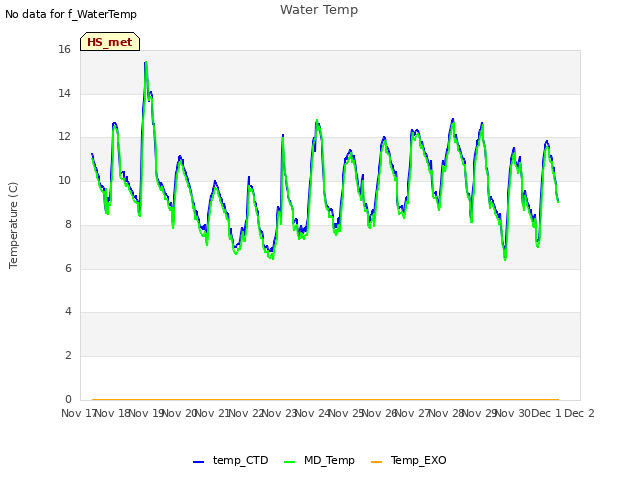Click the Water Temp chart title
This screenshot has width=640, height=480.
coord(319,10)
